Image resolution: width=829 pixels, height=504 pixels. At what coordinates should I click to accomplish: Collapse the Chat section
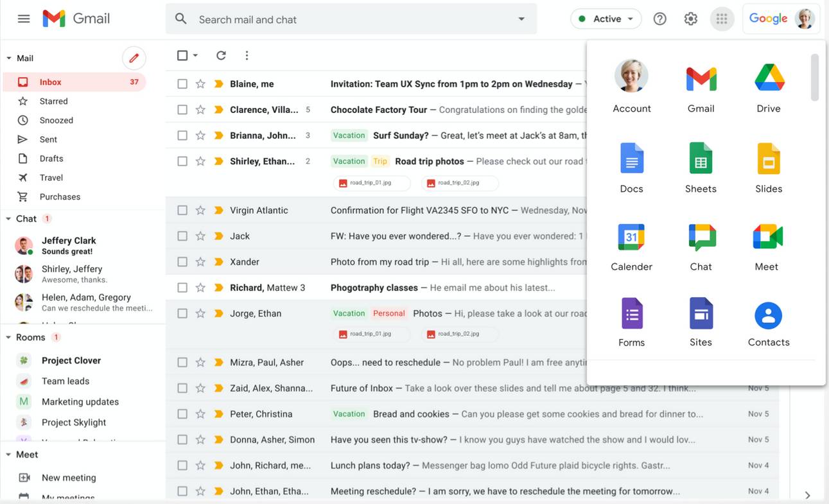(8, 218)
